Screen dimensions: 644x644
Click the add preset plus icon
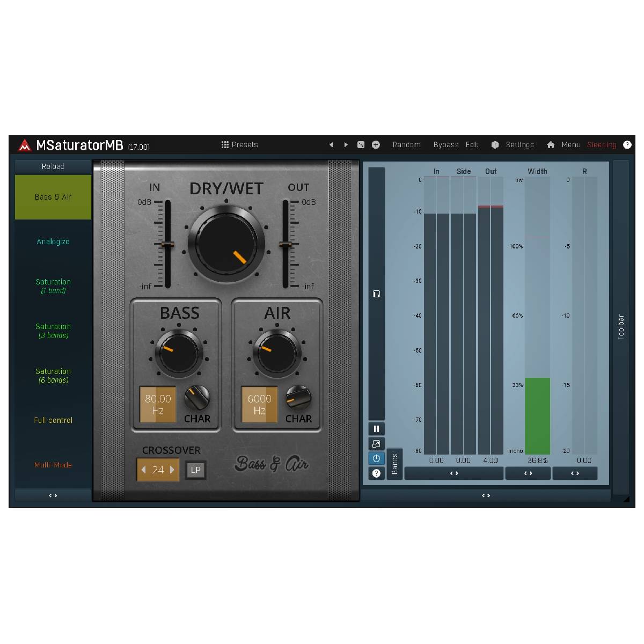click(x=376, y=145)
